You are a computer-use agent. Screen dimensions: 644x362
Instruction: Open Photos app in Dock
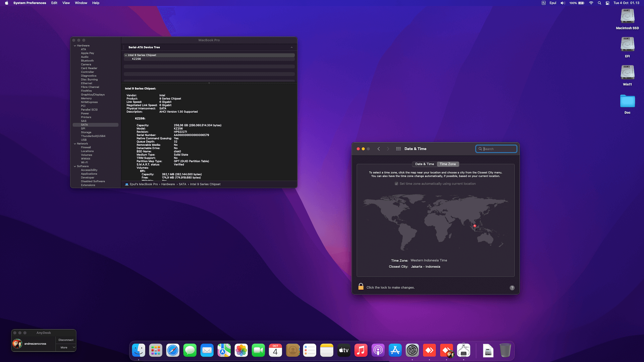click(x=241, y=350)
